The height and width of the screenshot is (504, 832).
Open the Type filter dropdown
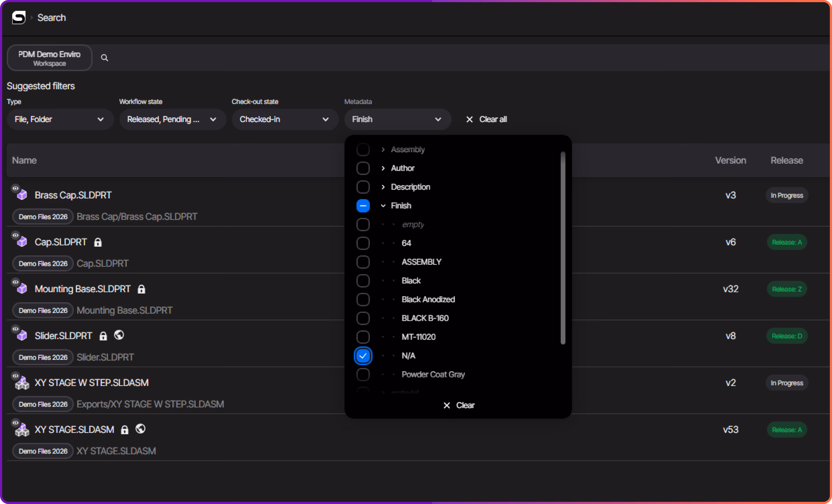tap(60, 119)
